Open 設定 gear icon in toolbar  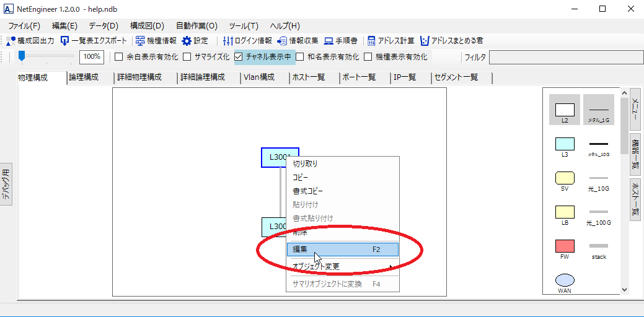tap(187, 41)
